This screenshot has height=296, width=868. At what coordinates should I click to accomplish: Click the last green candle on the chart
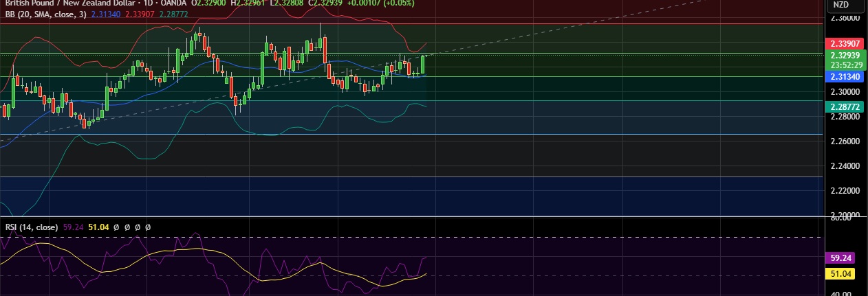pos(423,65)
